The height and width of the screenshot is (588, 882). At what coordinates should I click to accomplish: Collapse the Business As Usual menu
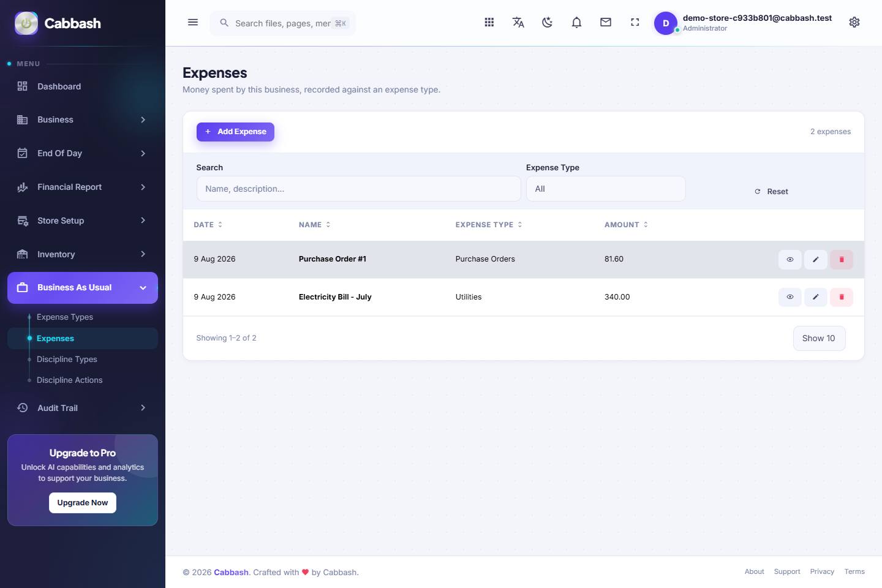click(83, 288)
